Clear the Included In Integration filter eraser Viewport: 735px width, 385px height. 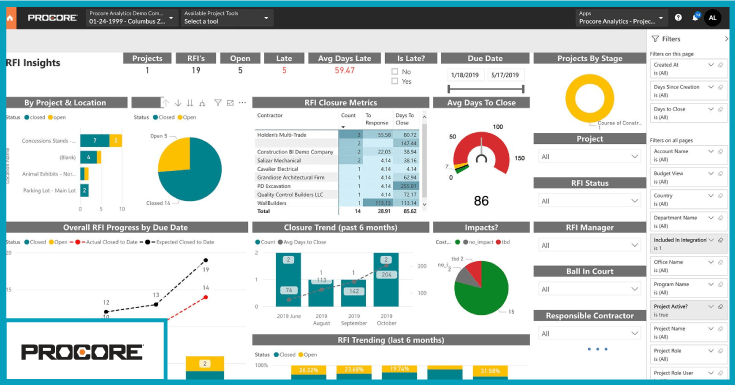pyautogui.click(x=720, y=240)
